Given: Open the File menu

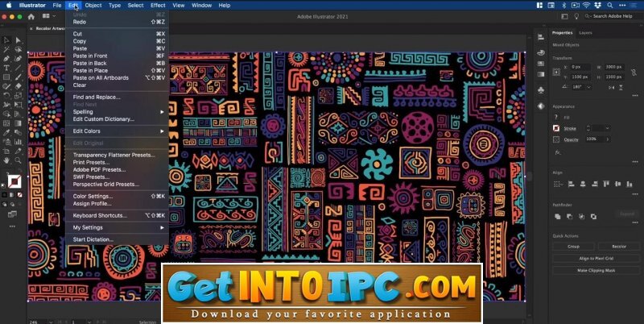Looking at the screenshot, I should click(57, 6).
